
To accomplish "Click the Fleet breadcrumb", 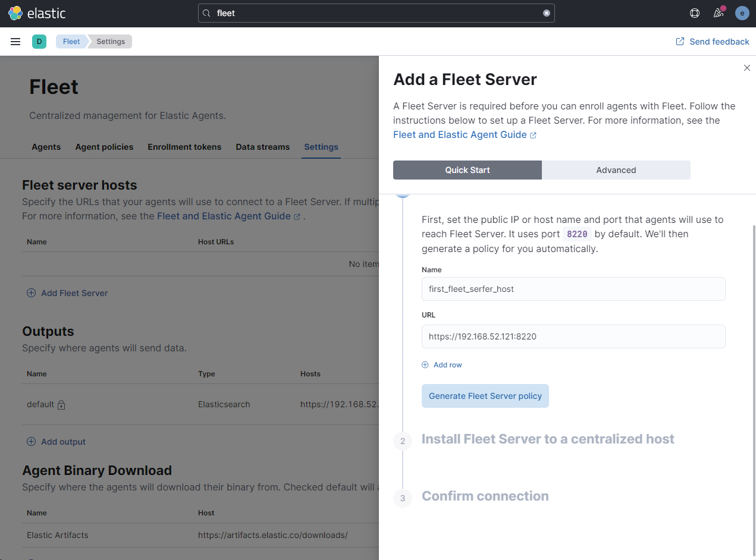I will pos(71,42).
